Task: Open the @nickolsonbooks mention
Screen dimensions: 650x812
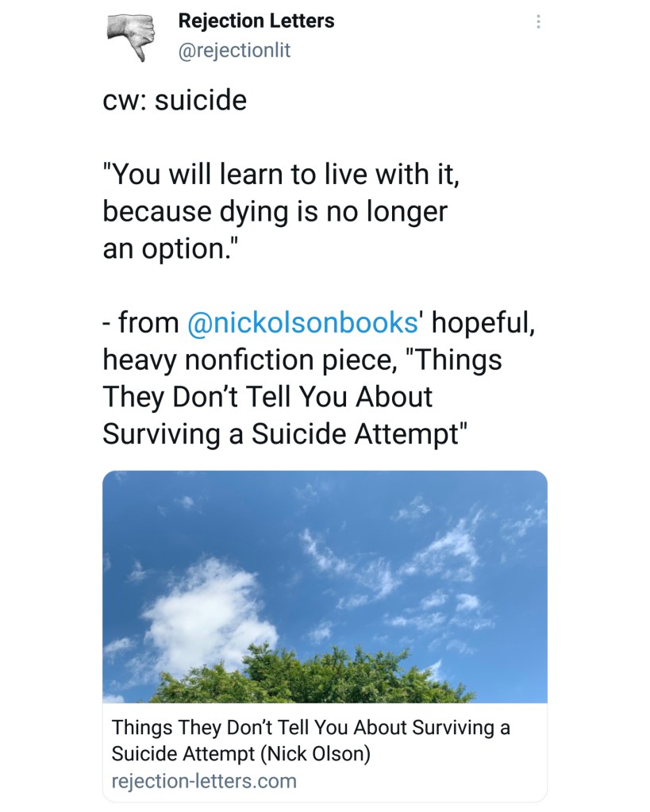Action: [302, 322]
